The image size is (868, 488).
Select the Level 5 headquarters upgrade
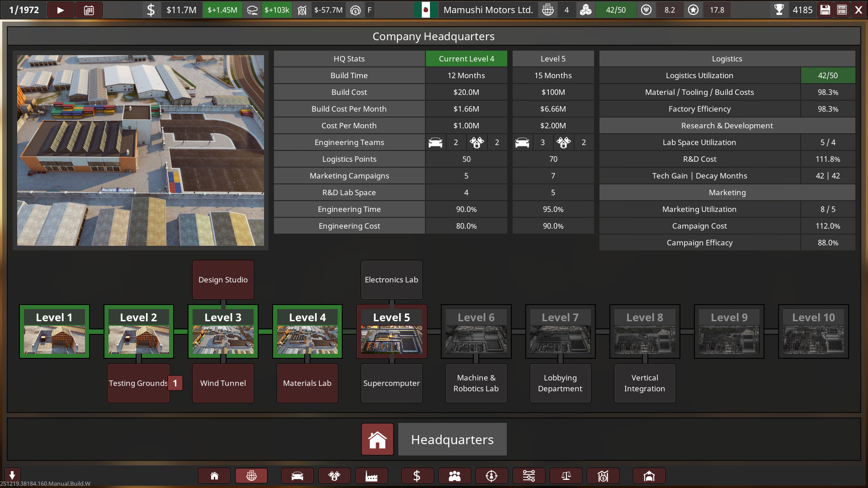point(392,332)
